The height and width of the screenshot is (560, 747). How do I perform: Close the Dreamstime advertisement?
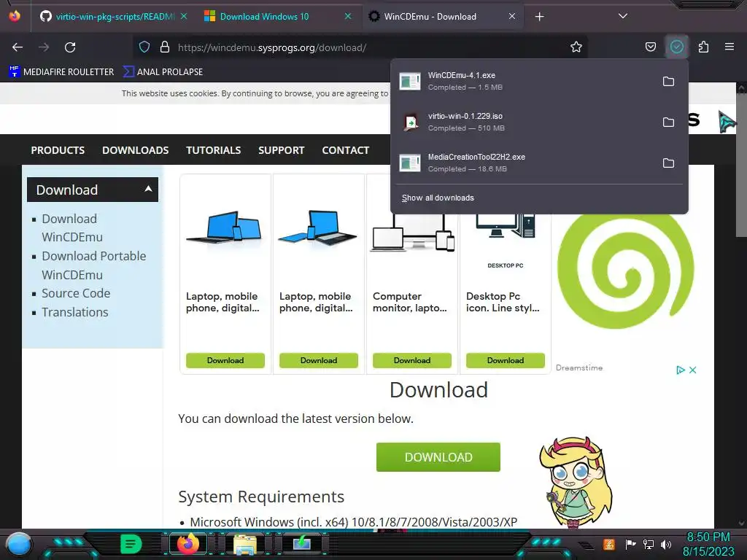click(x=693, y=370)
